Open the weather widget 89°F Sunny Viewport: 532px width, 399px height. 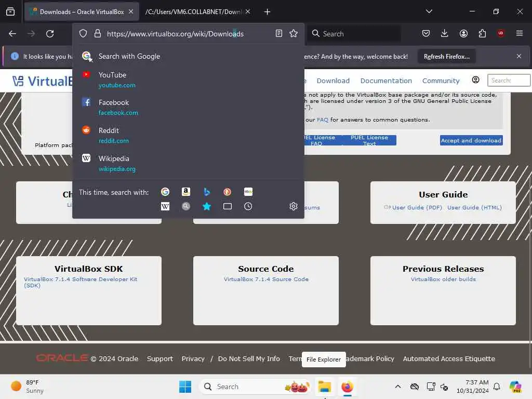point(28,387)
